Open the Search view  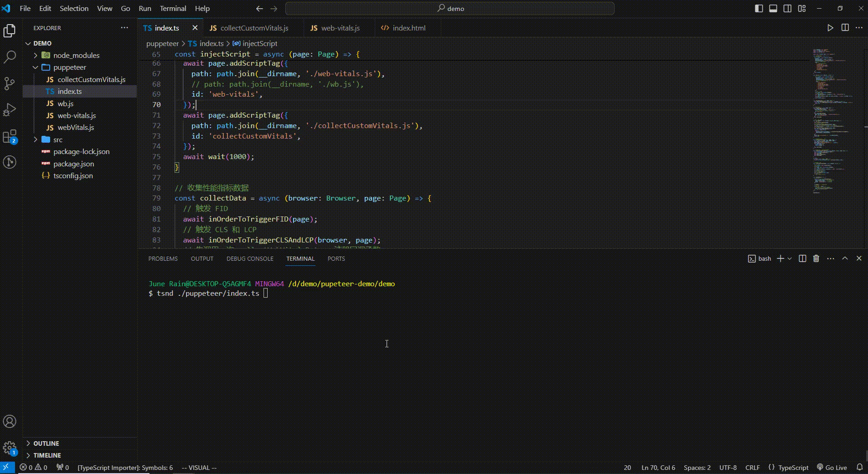9,57
